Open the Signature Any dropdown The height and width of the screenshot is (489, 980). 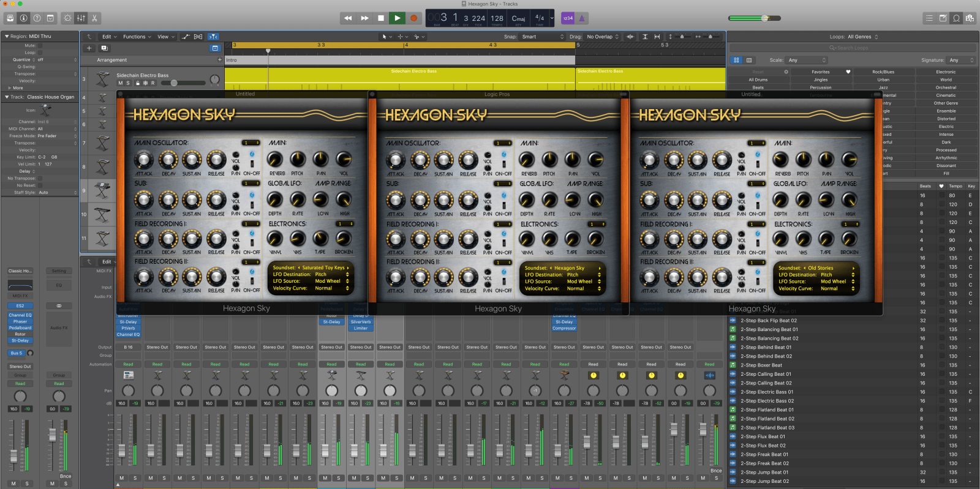tap(960, 60)
